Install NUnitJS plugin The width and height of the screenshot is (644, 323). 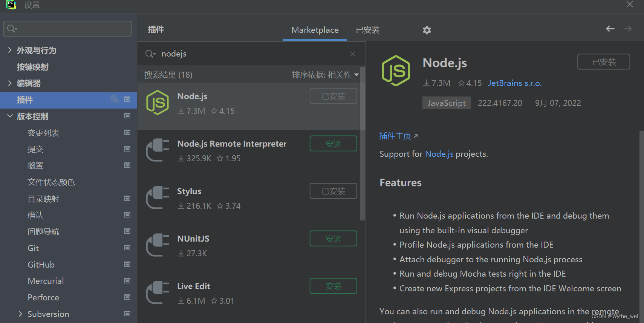(333, 239)
